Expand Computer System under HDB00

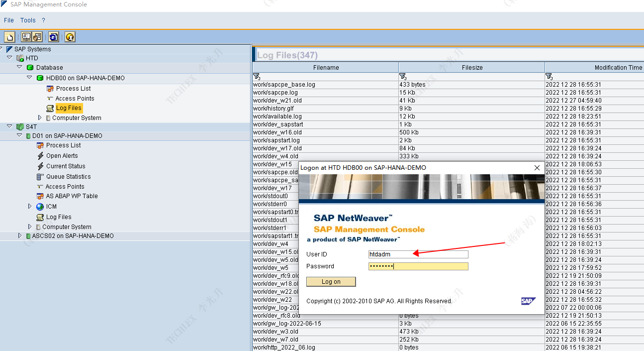click(40, 118)
